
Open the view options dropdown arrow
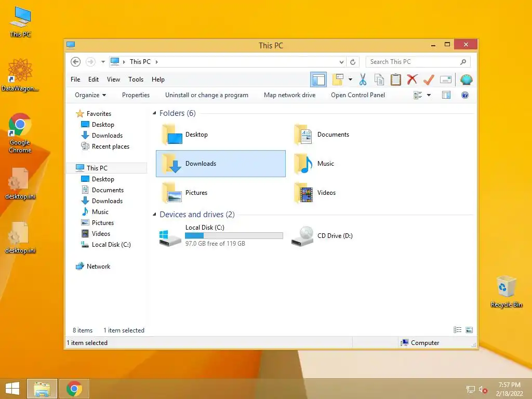click(x=429, y=96)
